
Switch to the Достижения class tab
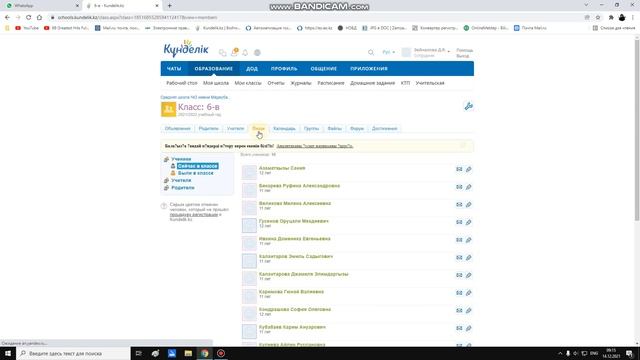384,129
